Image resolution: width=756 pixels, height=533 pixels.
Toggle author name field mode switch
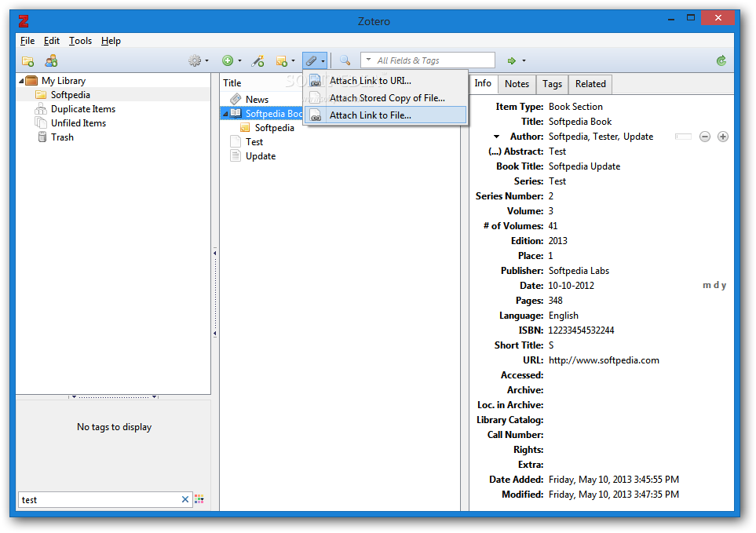tap(683, 137)
